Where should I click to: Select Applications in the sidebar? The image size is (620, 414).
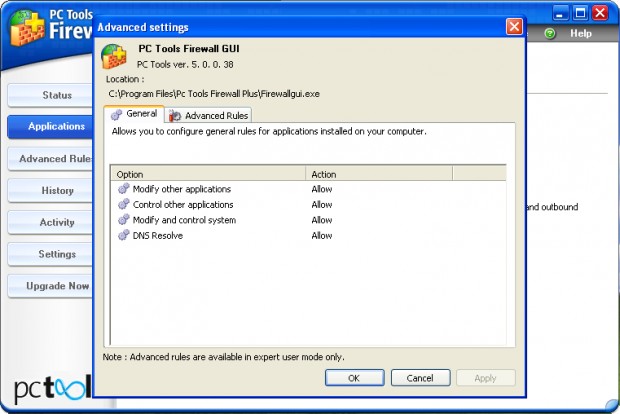(x=50, y=127)
